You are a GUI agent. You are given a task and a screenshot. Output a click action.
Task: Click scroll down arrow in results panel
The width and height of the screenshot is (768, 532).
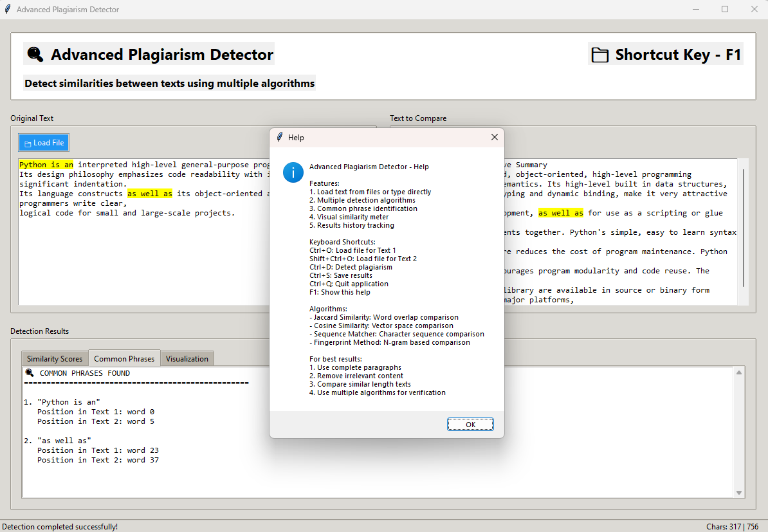[740, 493]
